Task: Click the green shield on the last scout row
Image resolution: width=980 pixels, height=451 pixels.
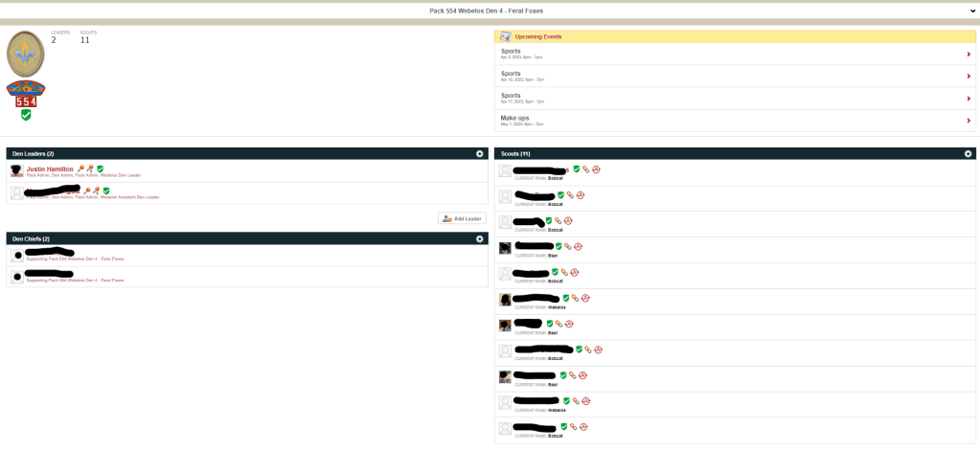Action: click(x=564, y=427)
